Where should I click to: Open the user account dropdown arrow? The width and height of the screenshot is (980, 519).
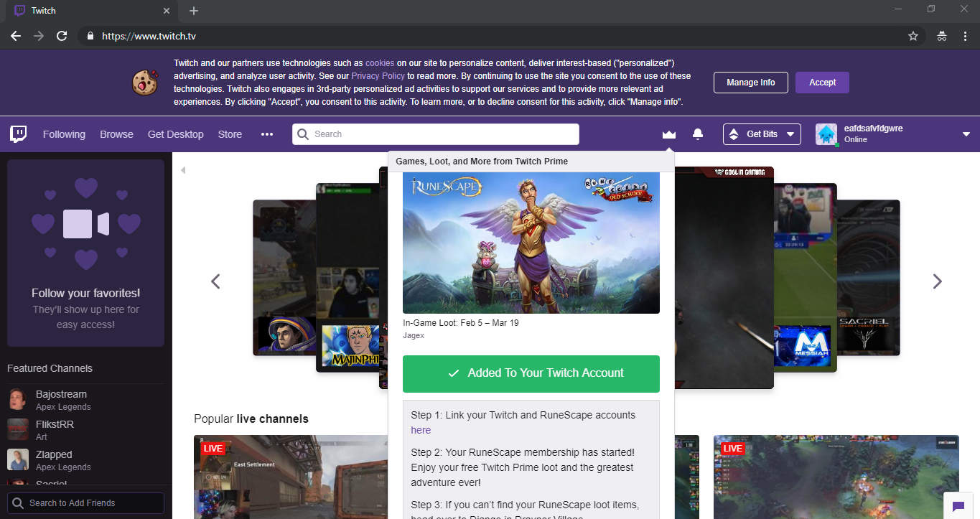(966, 134)
